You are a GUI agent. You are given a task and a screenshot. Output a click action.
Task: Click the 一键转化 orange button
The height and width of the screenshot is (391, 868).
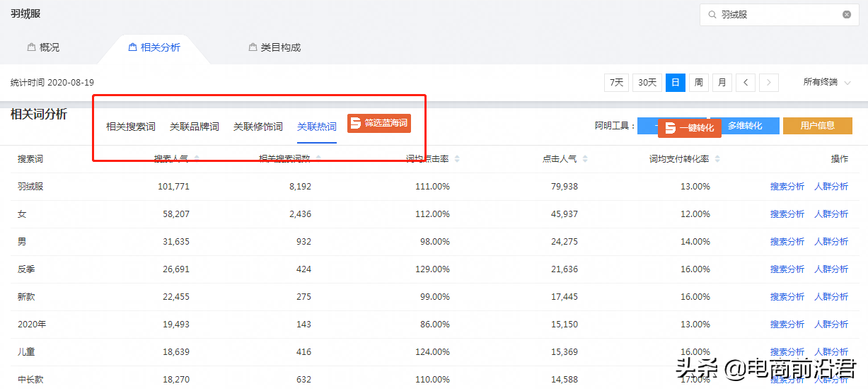coord(690,128)
